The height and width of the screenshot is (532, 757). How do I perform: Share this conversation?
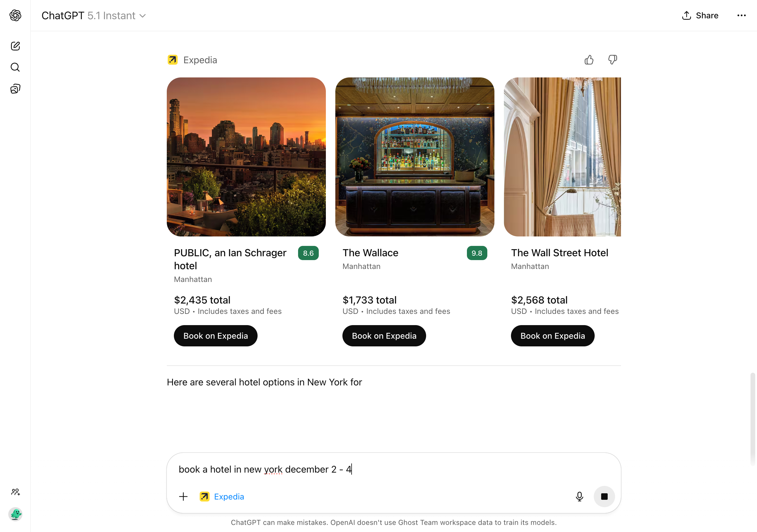pyautogui.click(x=700, y=15)
